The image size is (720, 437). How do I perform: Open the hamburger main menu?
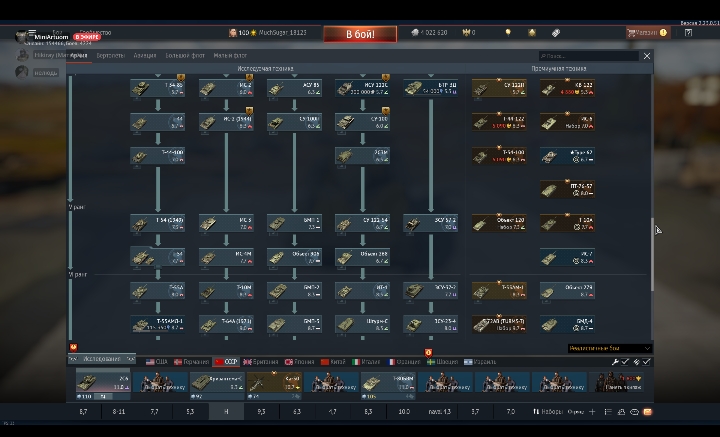coord(32,33)
